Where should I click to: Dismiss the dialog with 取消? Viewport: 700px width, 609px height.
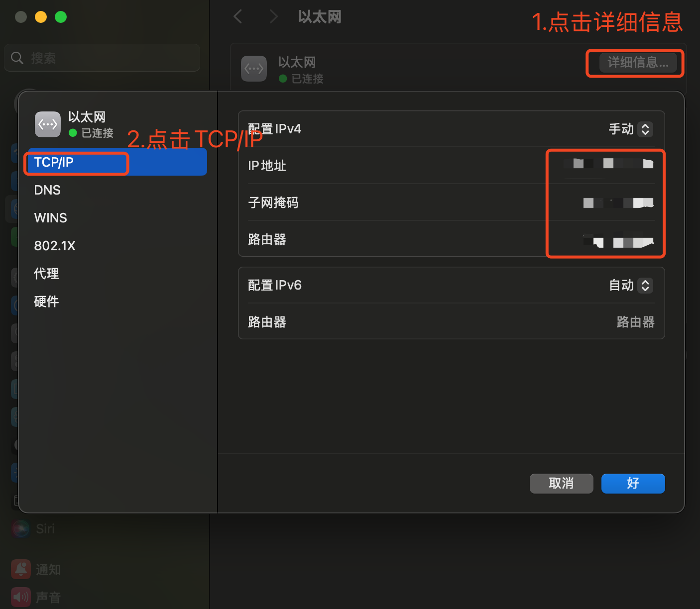click(x=561, y=483)
